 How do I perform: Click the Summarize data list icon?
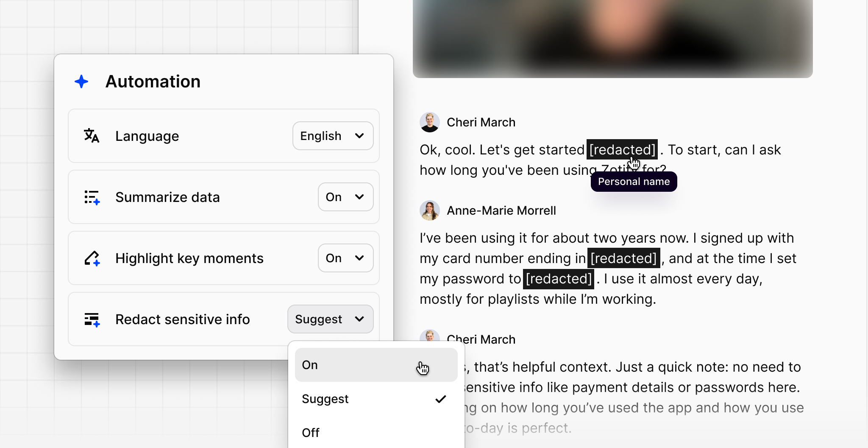(92, 197)
